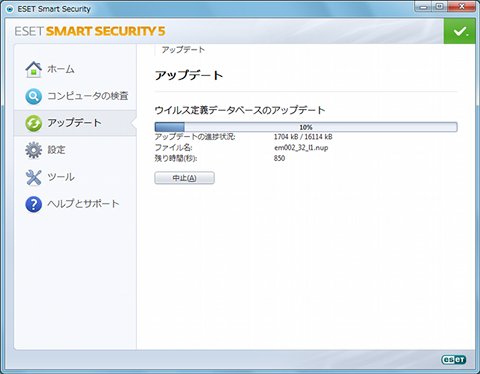Screen dimensions: 480x374
Task: Close the ESET Smart Security window
Action: 462,7
